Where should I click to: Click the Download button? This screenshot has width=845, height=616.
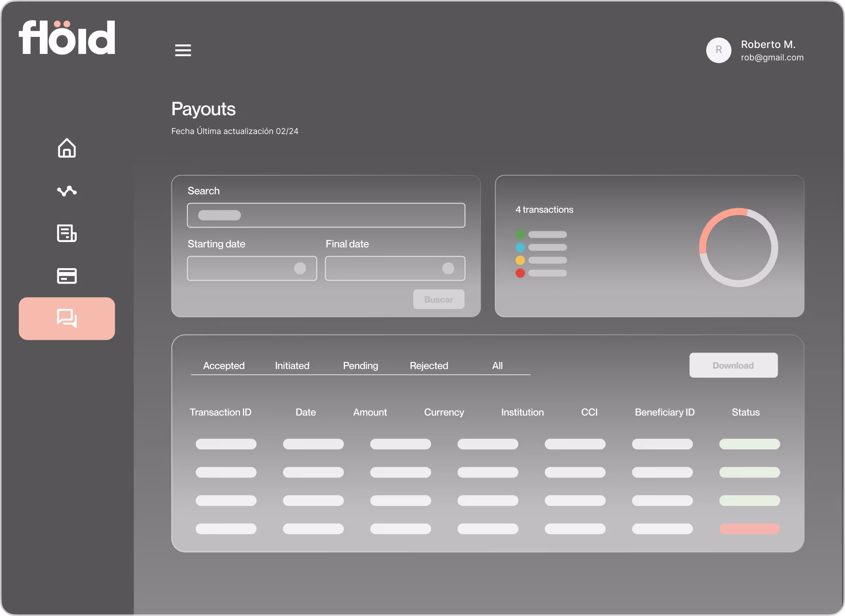(x=733, y=365)
